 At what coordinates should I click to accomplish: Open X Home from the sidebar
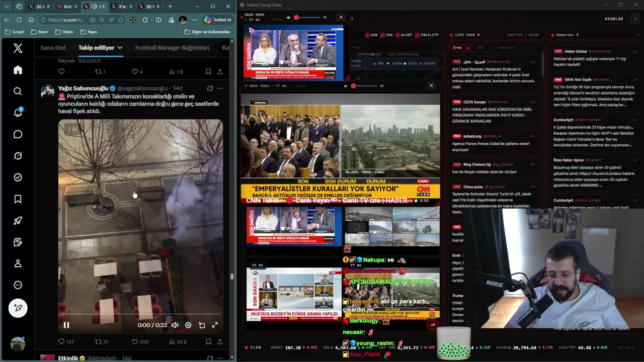tap(18, 70)
